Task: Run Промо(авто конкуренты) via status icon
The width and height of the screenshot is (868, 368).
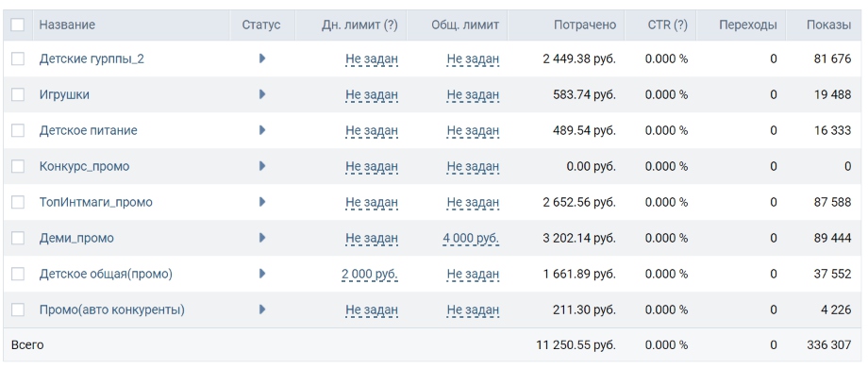Action: click(262, 309)
